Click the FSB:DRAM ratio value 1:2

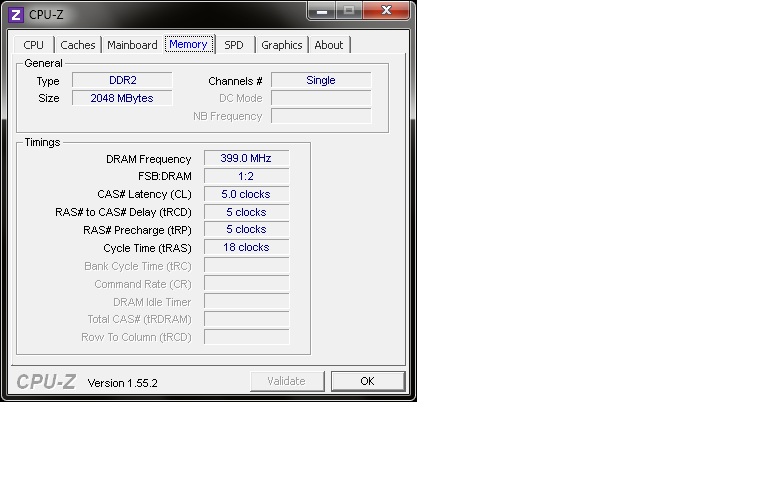246,176
